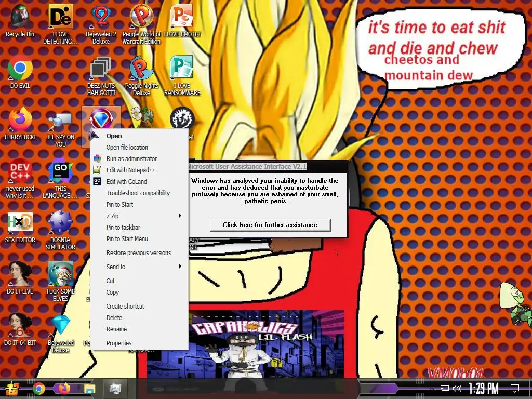The image size is (532, 399).
Task: Choose Run as administrator
Action: pyautogui.click(x=139, y=159)
